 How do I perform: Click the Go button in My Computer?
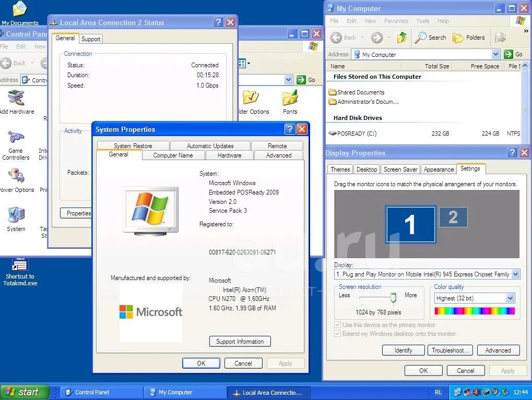pyautogui.click(x=513, y=54)
